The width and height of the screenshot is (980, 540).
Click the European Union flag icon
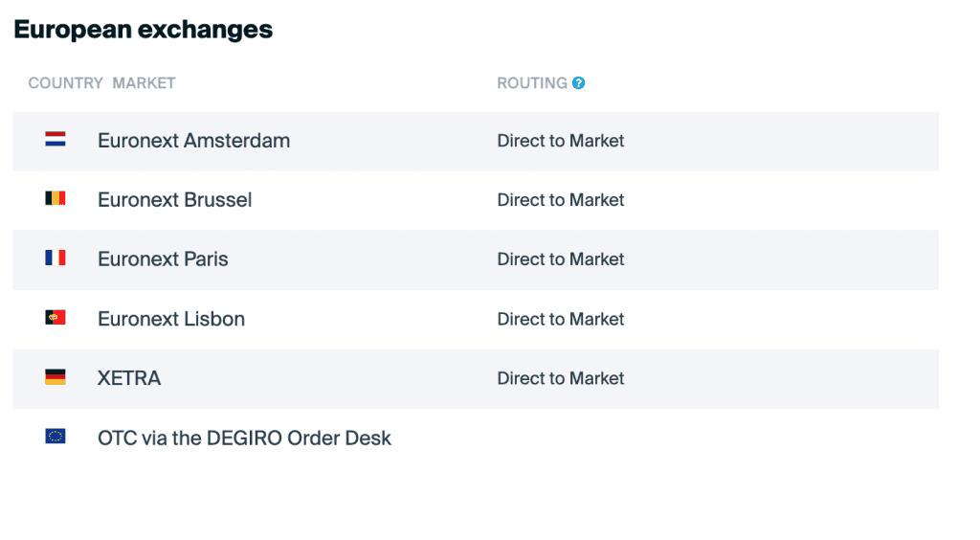click(56, 437)
